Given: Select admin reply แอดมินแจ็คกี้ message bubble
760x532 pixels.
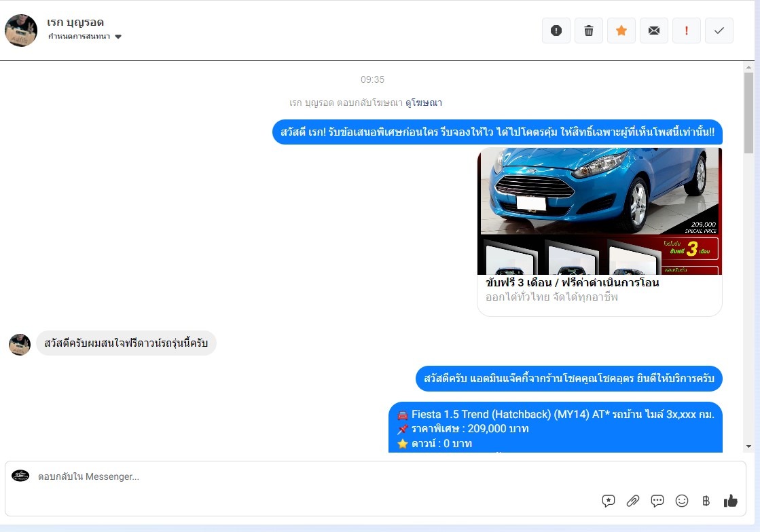Looking at the screenshot, I should click(x=569, y=378).
